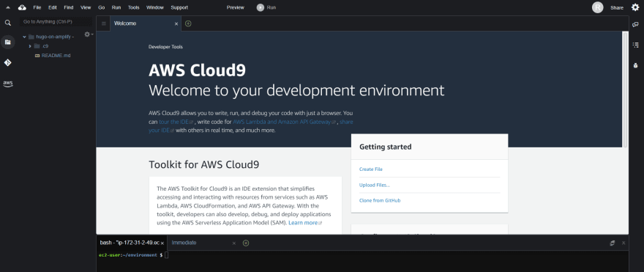The image size is (644, 272).
Task: Open README.md in file tree
Action: 56,55
